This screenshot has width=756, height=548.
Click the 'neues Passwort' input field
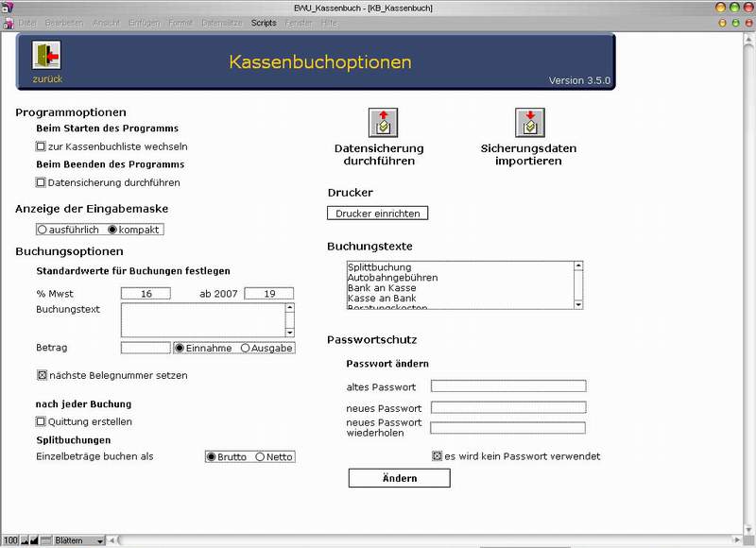click(508, 407)
